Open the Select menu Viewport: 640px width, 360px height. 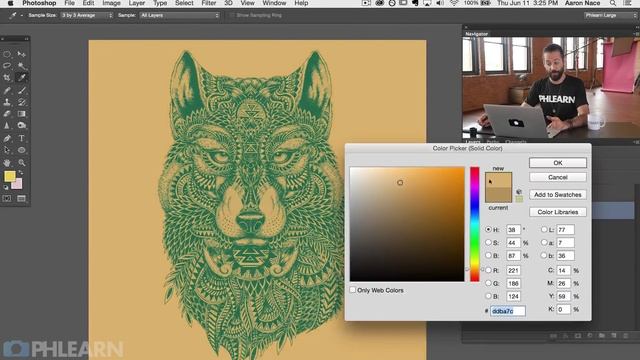[x=184, y=3]
